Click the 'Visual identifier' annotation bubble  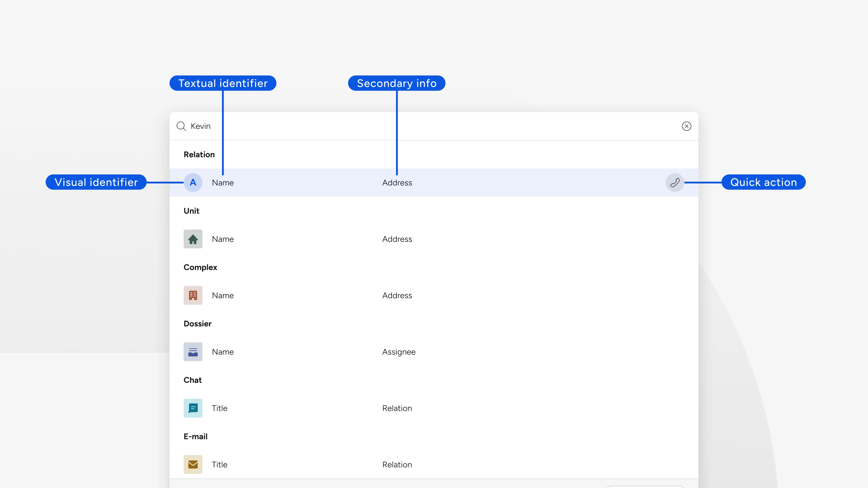tap(96, 182)
